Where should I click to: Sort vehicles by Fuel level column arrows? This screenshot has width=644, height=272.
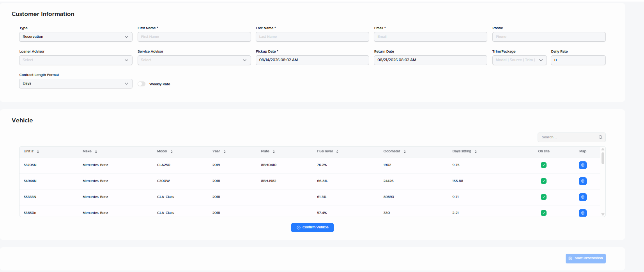coord(337,152)
